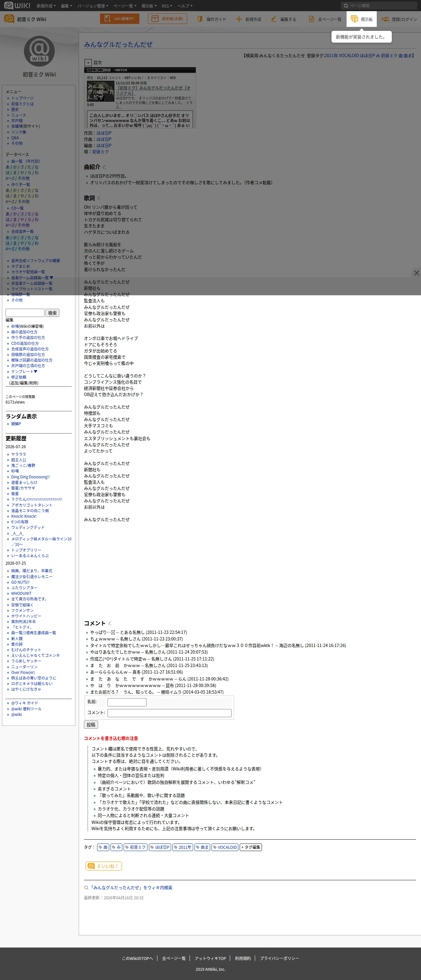Focus the sidebar search text box

click(25, 313)
